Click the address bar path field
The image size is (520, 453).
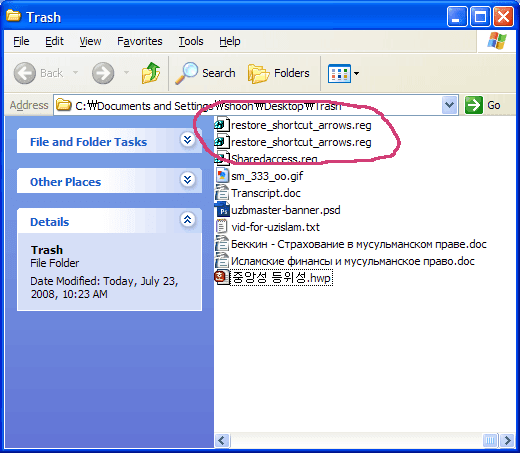pyautogui.click(x=248, y=106)
